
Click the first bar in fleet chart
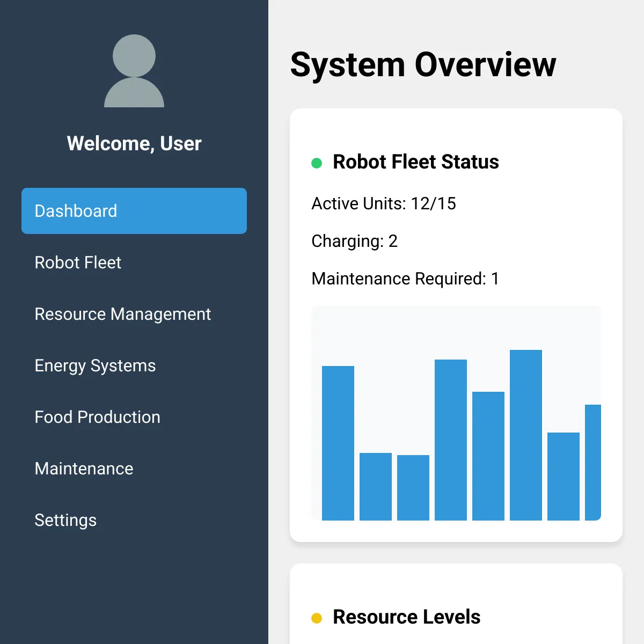338,443
